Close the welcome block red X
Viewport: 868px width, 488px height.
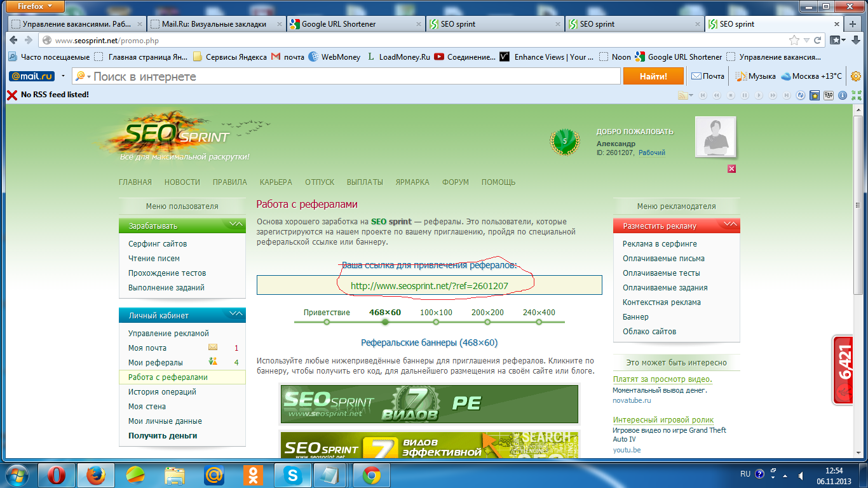[731, 168]
